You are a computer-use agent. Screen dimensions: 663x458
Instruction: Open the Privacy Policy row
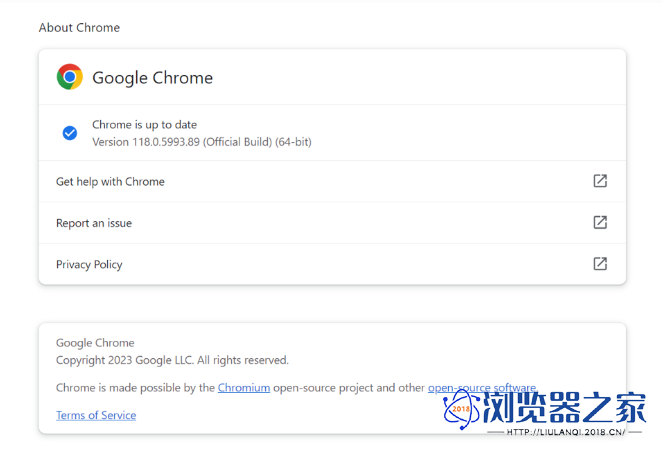tap(332, 264)
